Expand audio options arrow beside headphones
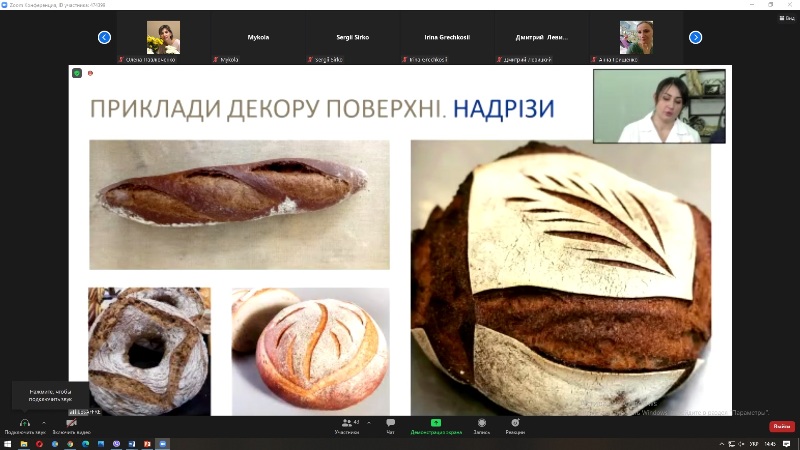The height and width of the screenshot is (450, 800). pyautogui.click(x=45, y=420)
